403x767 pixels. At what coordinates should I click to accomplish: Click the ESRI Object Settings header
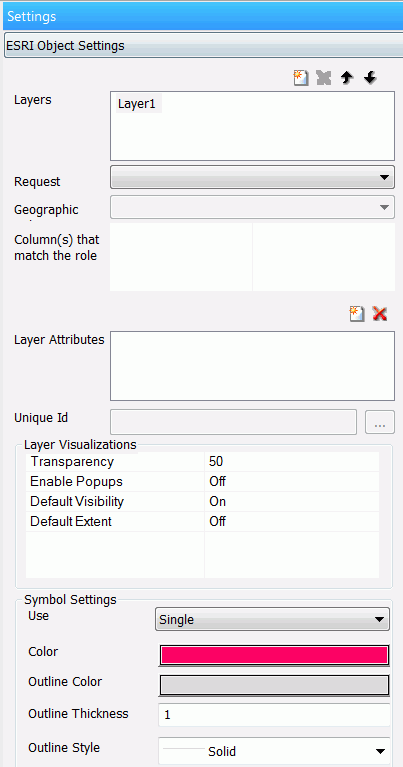[203, 46]
